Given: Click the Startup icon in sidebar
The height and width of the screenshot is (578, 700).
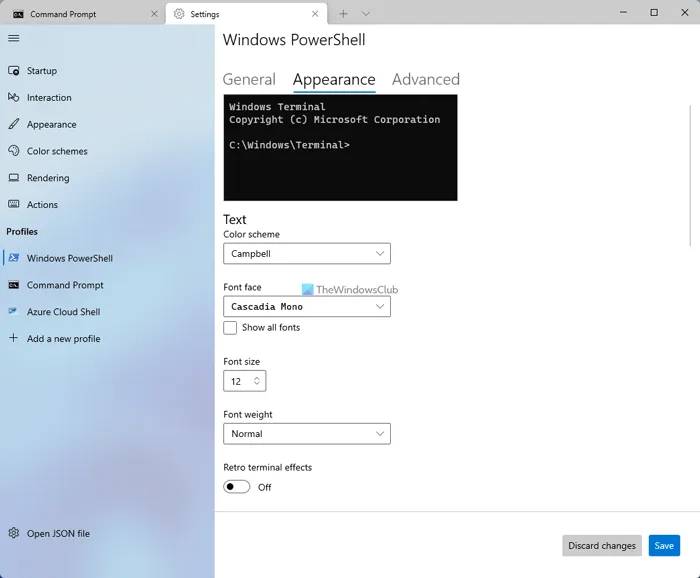Looking at the screenshot, I should pos(14,71).
